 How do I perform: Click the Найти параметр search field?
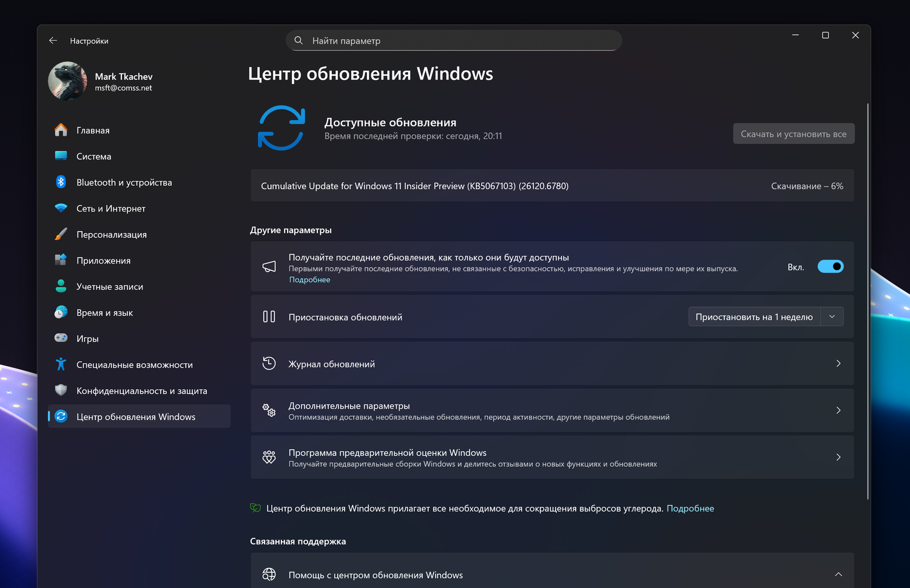point(454,41)
